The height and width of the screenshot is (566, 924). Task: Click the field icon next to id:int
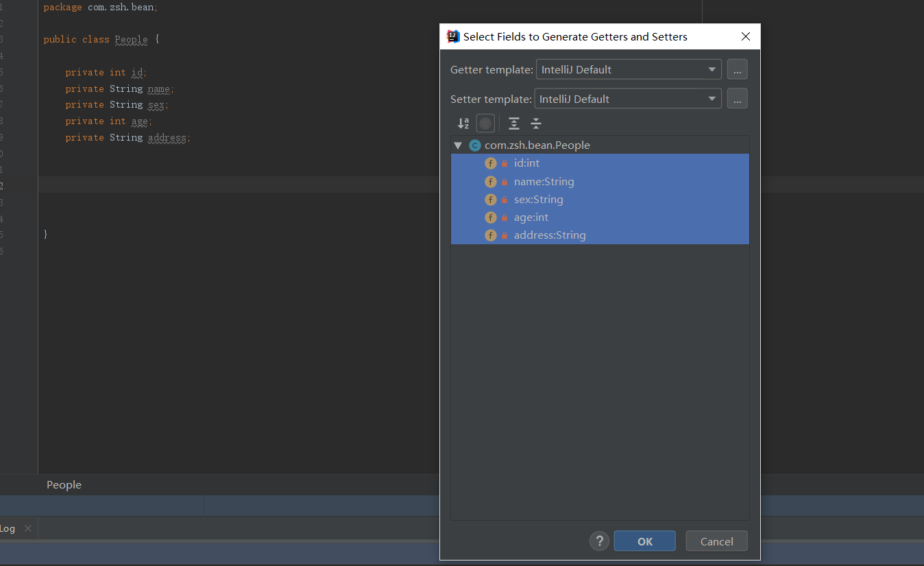pos(490,163)
